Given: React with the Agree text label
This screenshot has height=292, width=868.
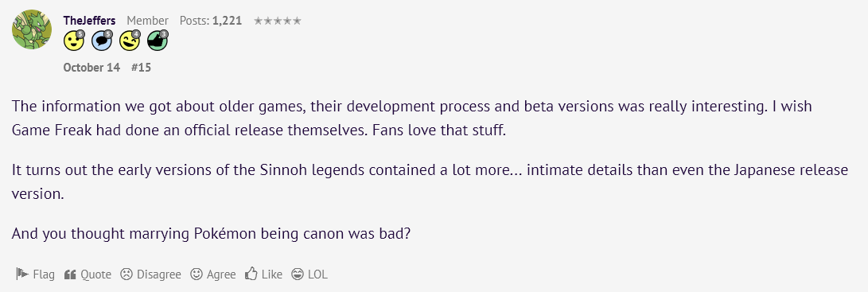Looking at the screenshot, I should [x=221, y=274].
